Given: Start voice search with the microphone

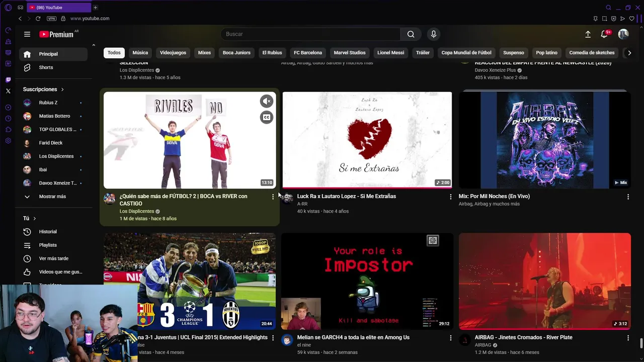Looking at the screenshot, I should point(434,34).
